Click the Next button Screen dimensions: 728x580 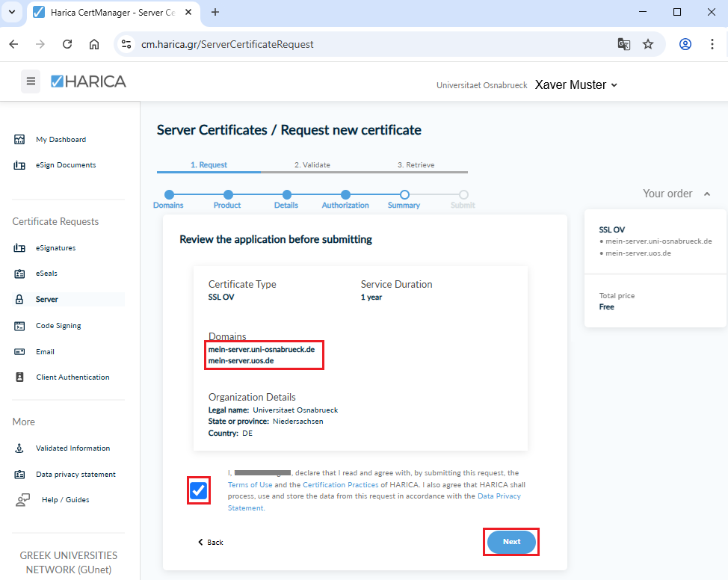click(511, 542)
